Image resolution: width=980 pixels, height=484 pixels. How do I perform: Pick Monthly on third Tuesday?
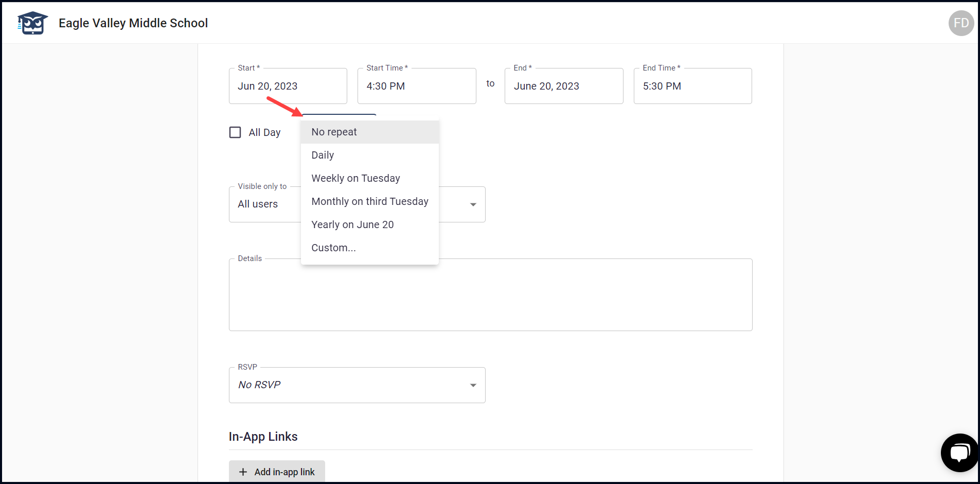(370, 201)
